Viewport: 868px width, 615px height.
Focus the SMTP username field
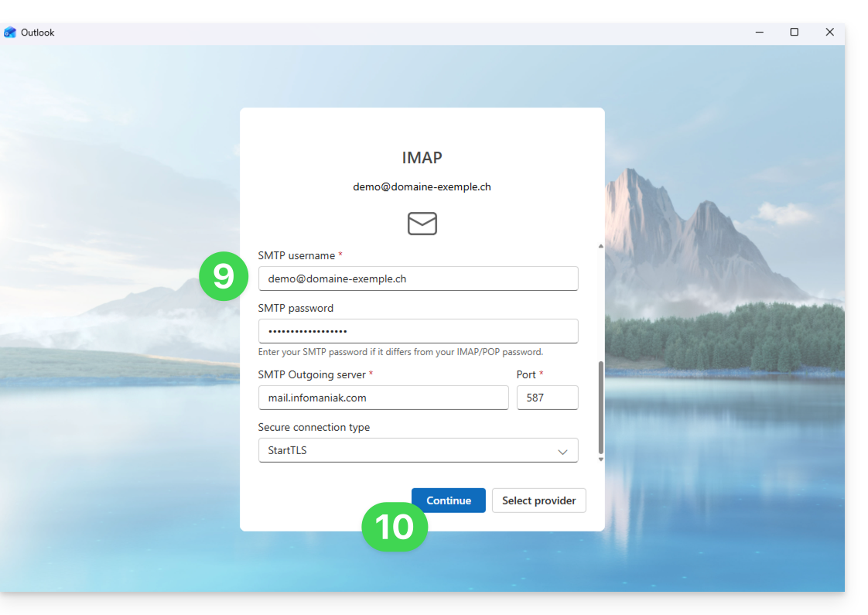coord(418,278)
